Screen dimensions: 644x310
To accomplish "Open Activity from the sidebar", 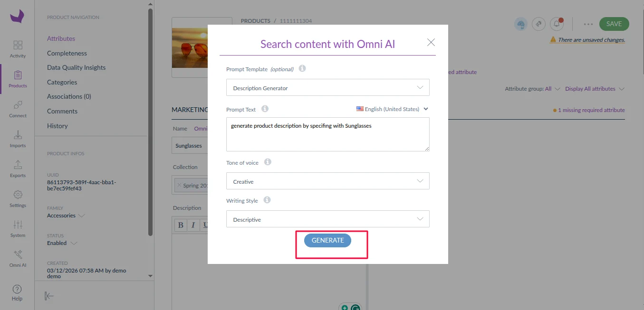I will coord(17,49).
